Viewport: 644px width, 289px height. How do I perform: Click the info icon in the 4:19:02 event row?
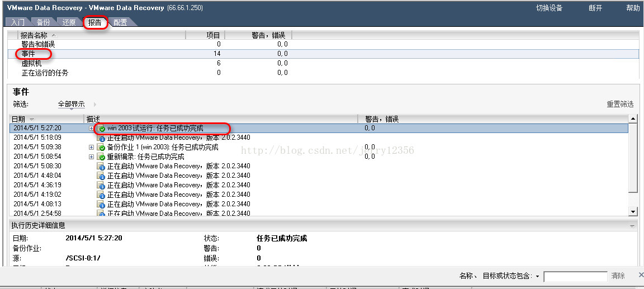[101, 195]
